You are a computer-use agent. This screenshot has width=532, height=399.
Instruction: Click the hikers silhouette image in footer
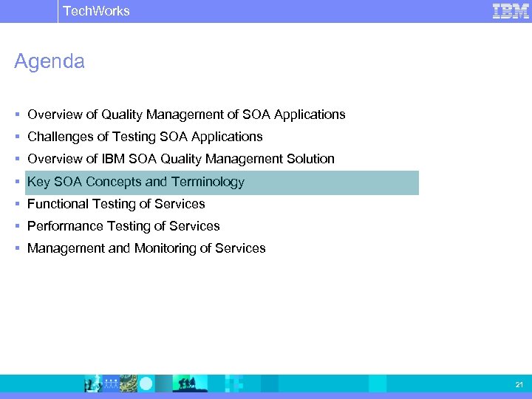tap(190, 383)
